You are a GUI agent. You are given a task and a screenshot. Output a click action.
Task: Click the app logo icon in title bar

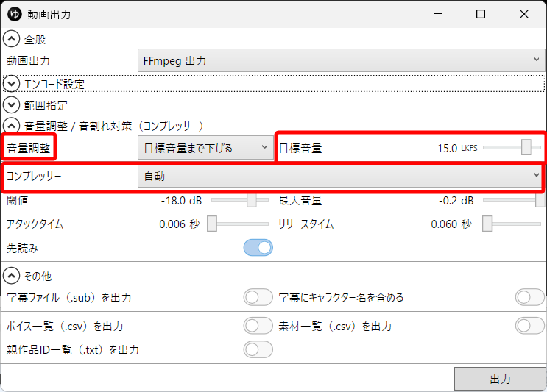tap(14, 14)
